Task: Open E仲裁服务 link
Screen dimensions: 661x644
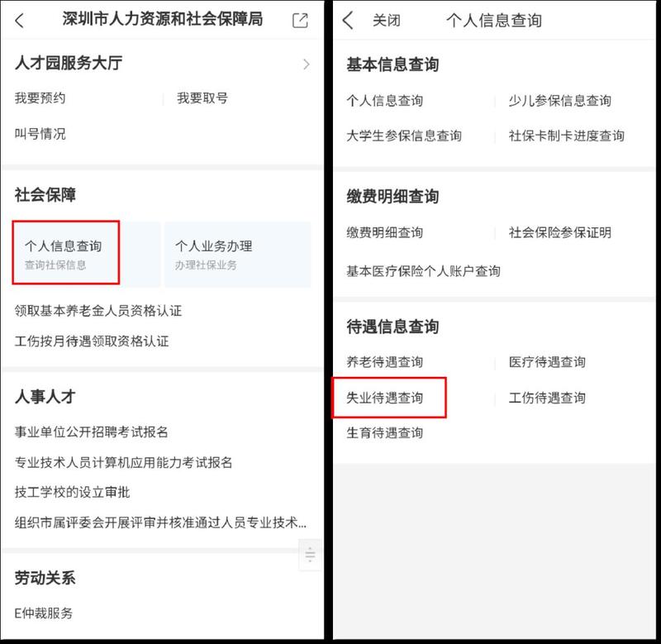Action: 44,613
